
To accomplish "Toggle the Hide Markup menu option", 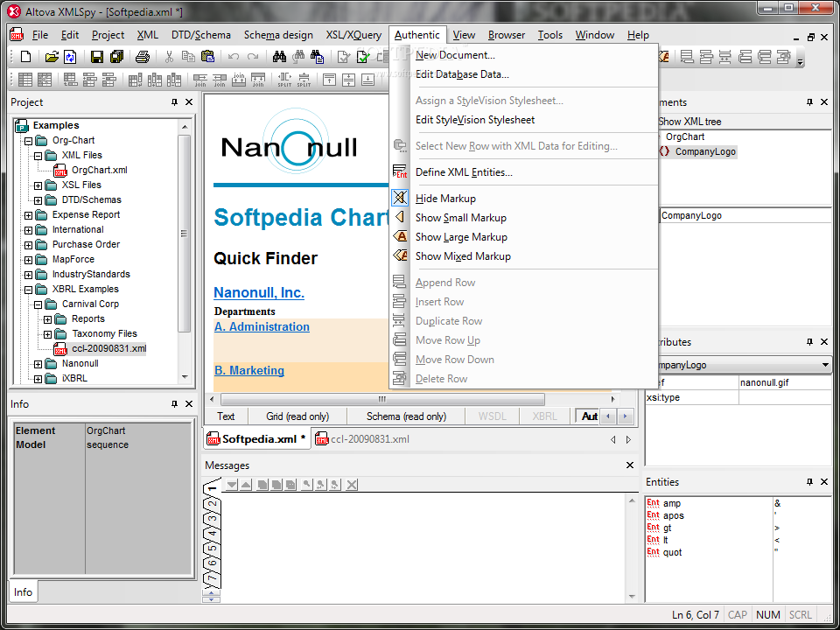I will [x=445, y=199].
